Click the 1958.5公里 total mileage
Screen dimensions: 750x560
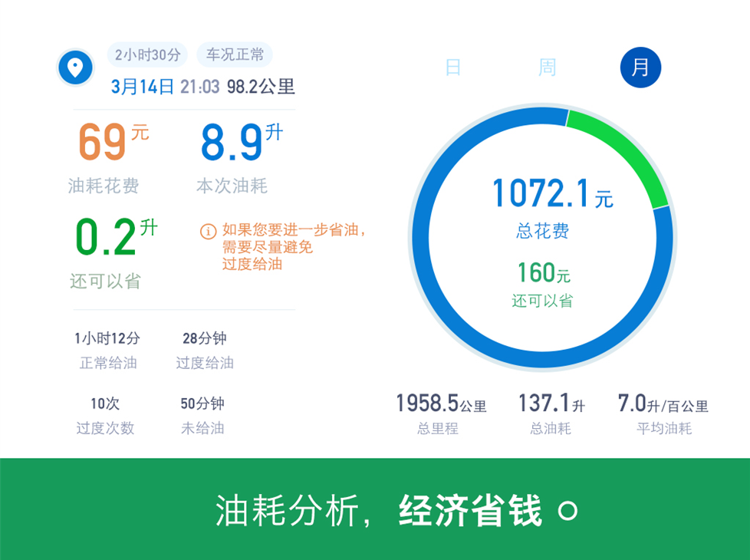click(441, 404)
